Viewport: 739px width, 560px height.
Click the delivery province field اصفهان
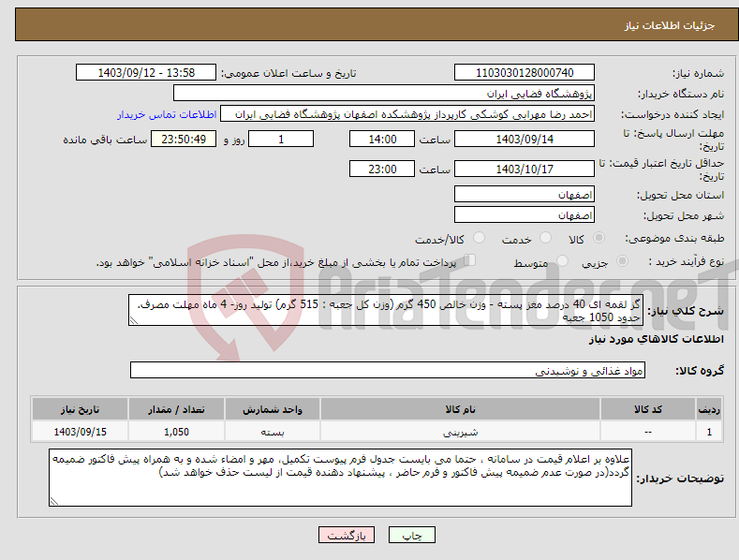(x=525, y=194)
